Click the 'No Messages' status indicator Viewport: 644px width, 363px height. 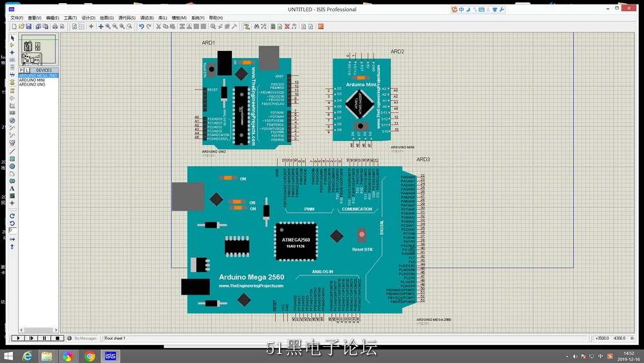82,338
